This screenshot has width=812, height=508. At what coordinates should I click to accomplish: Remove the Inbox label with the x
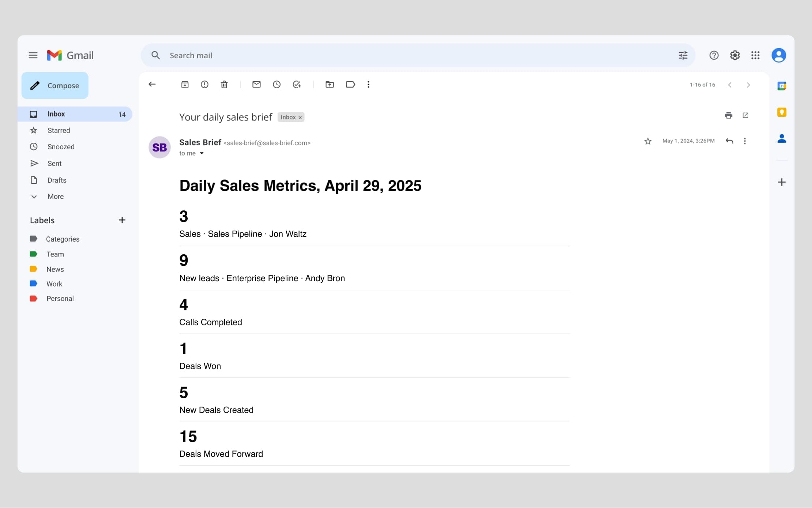point(300,117)
